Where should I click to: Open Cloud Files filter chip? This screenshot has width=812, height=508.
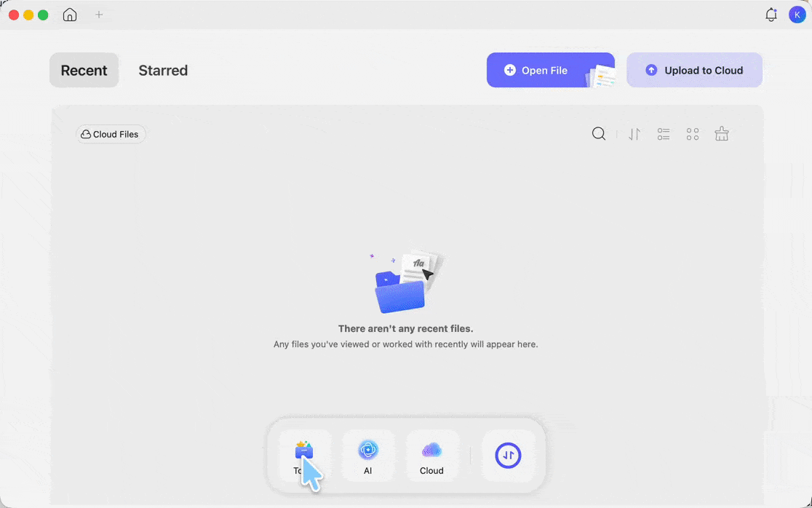[111, 134]
